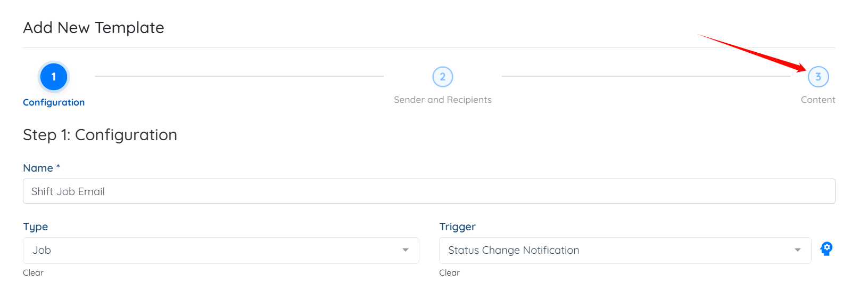This screenshot has height=282, width=868.
Task: Click the Trigger field label
Action: 458,227
